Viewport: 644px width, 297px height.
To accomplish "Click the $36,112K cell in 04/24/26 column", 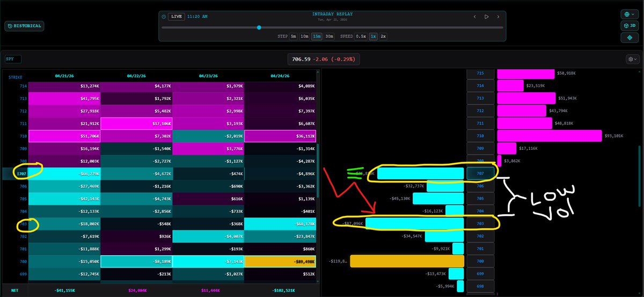I will coord(280,135).
